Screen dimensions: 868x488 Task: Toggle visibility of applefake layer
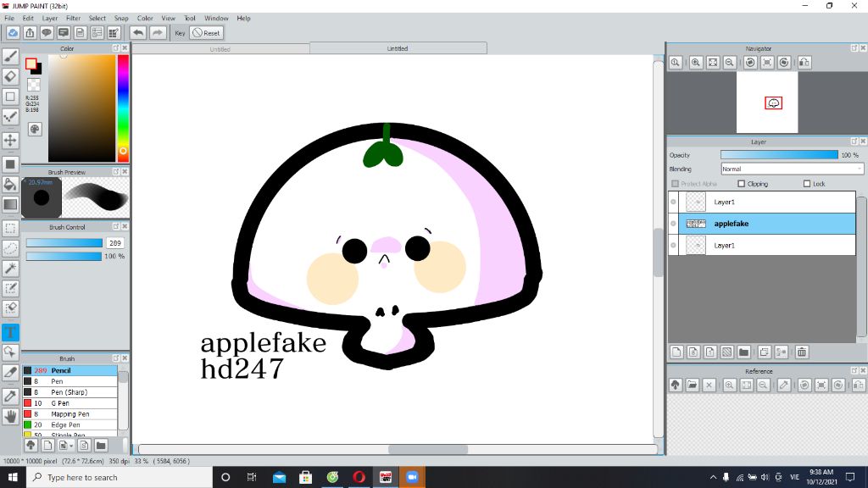point(673,224)
